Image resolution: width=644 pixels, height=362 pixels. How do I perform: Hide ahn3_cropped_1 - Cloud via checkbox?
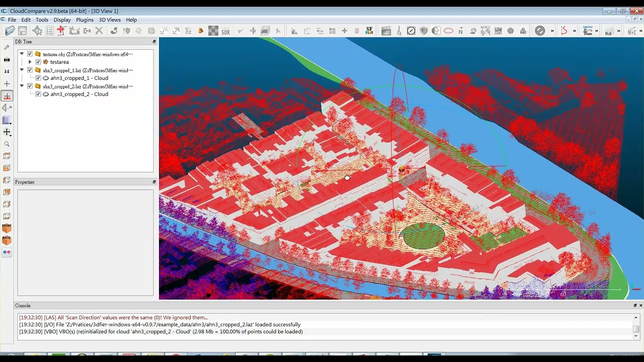tap(38, 78)
